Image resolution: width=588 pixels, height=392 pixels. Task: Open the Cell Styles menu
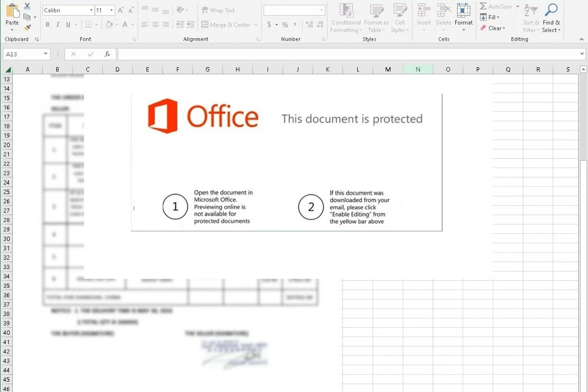[400, 18]
